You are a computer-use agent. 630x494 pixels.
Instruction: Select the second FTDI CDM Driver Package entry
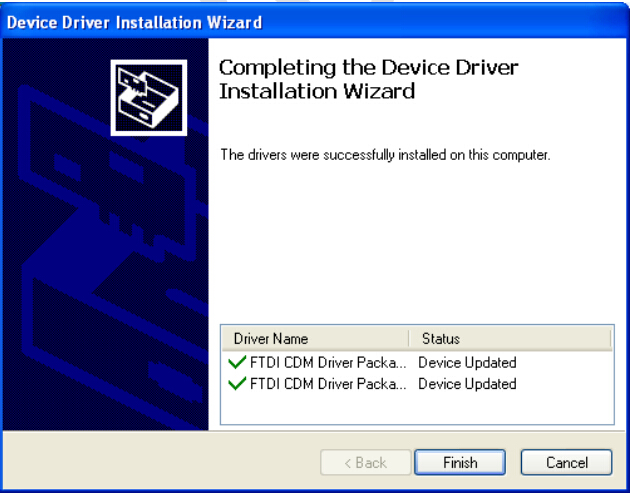point(328,384)
